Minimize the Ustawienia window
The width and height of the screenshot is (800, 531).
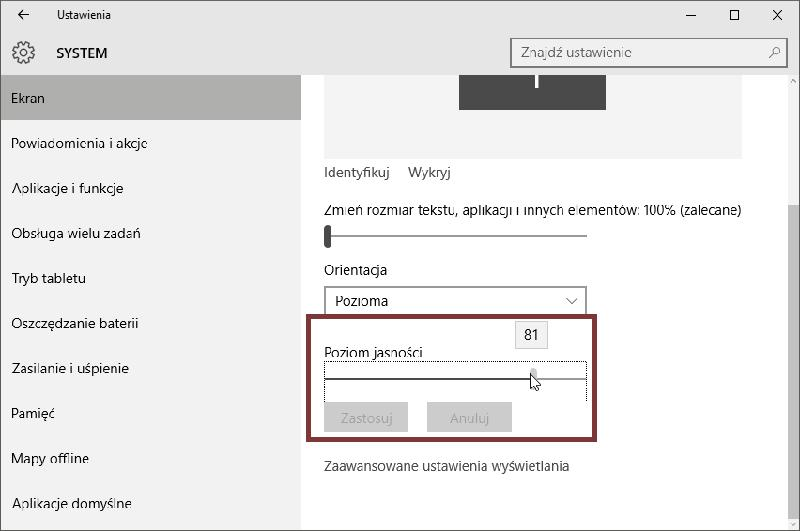pos(691,15)
